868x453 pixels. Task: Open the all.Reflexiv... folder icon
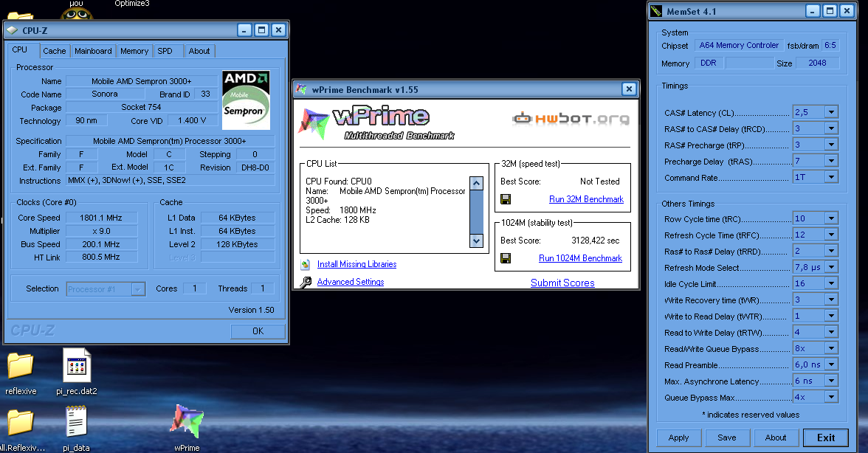21,423
